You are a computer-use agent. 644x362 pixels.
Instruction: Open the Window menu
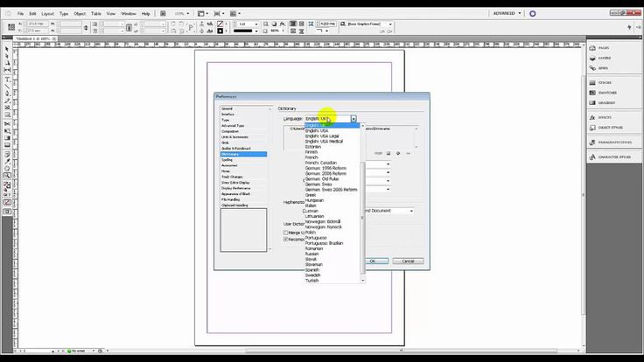pos(128,13)
